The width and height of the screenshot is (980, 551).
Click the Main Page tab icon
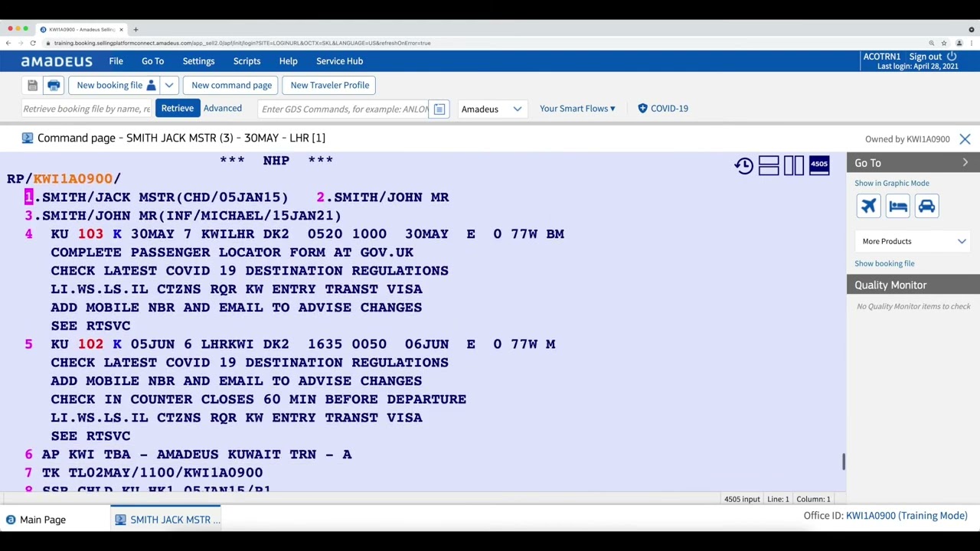click(x=11, y=520)
